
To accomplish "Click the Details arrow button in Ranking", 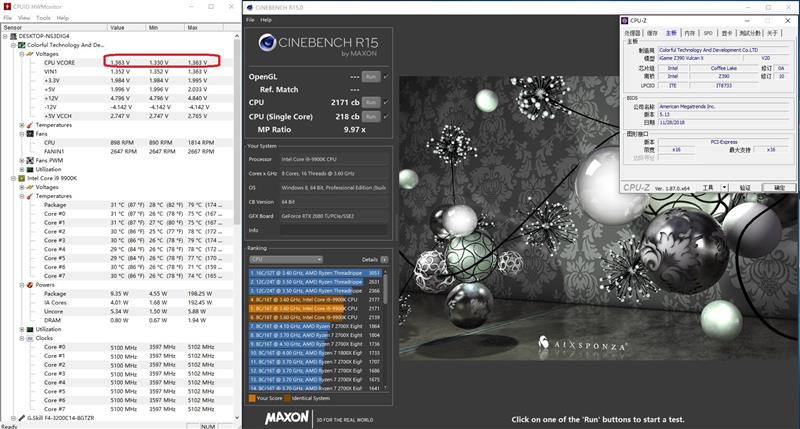I will [x=384, y=259].
